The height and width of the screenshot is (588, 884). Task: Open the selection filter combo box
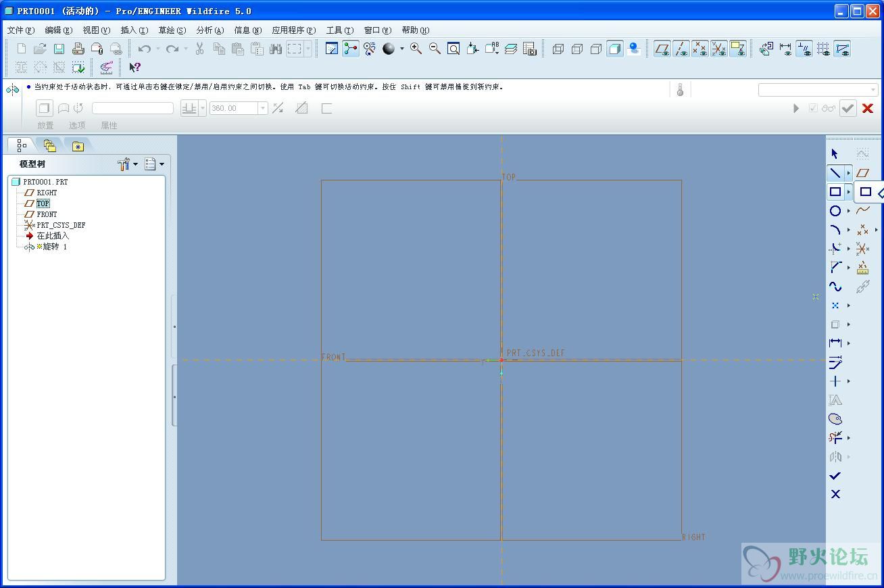tap(818, 90)
